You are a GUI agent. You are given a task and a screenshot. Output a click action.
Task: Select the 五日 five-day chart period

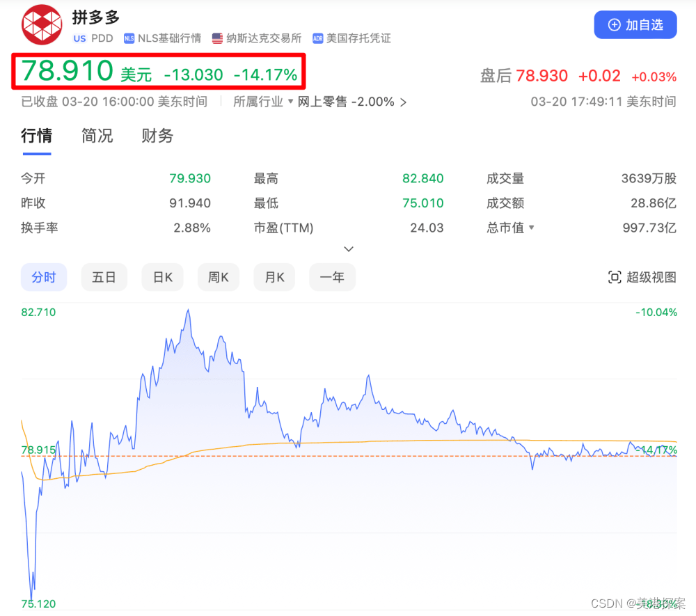point(104,278)
